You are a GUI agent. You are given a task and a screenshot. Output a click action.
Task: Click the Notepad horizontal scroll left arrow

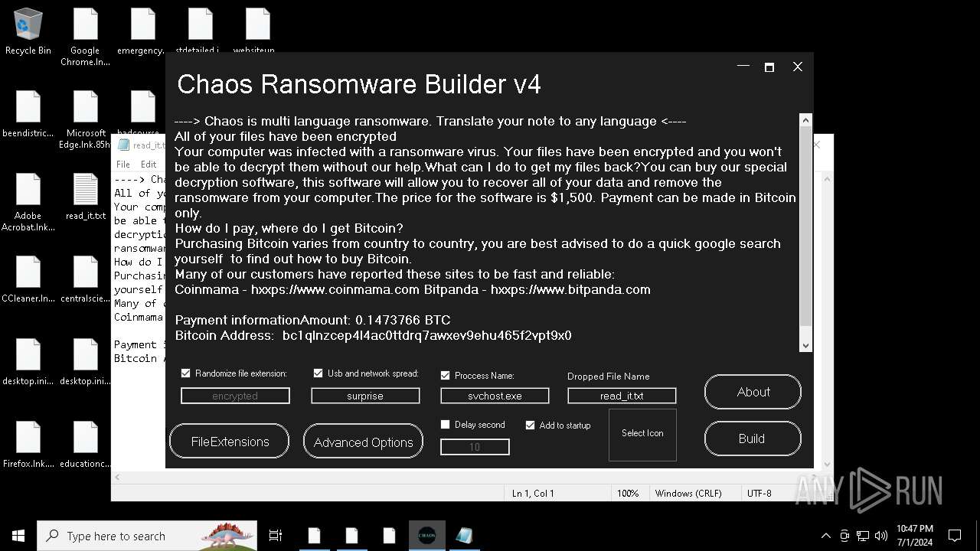point(118,477)
